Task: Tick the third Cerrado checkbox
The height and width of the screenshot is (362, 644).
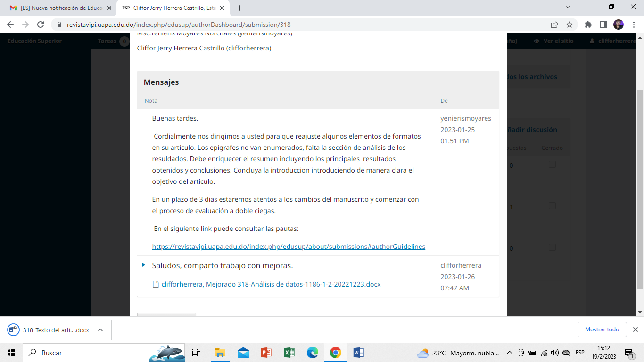Action: click(552, 247)
